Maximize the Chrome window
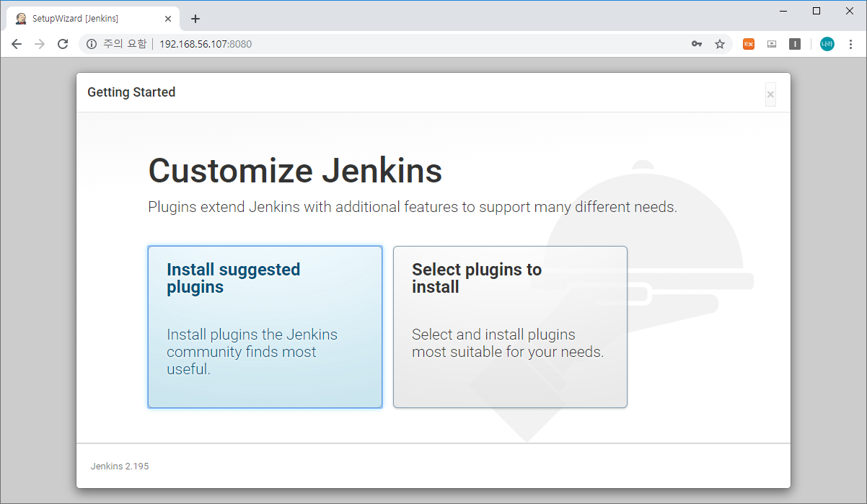The width and height of the screenshot is (867, 504). click(x=817, y=11)
